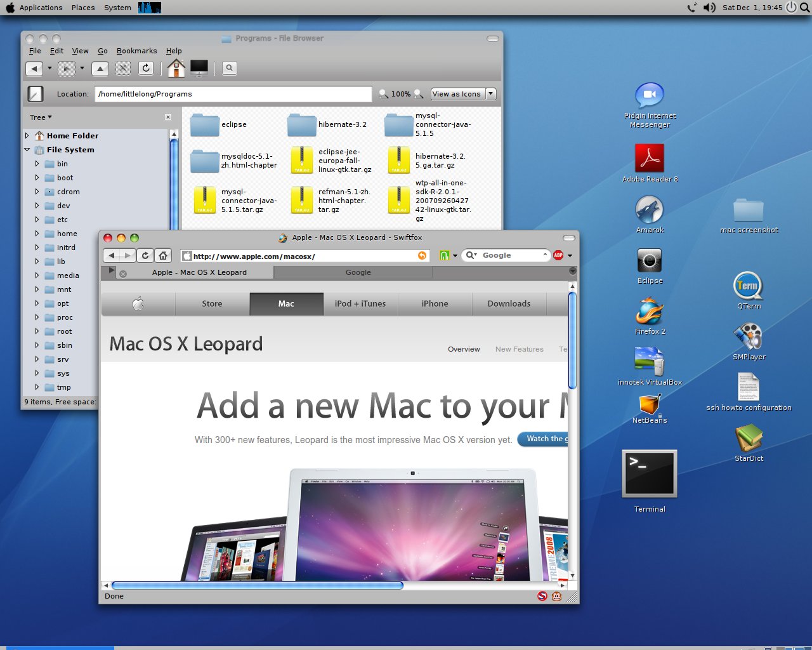Click iPhone navigation link
Image resolution: width=812 pixels, height=650 pixels.
pyautogui.click(x=435, y=303)
